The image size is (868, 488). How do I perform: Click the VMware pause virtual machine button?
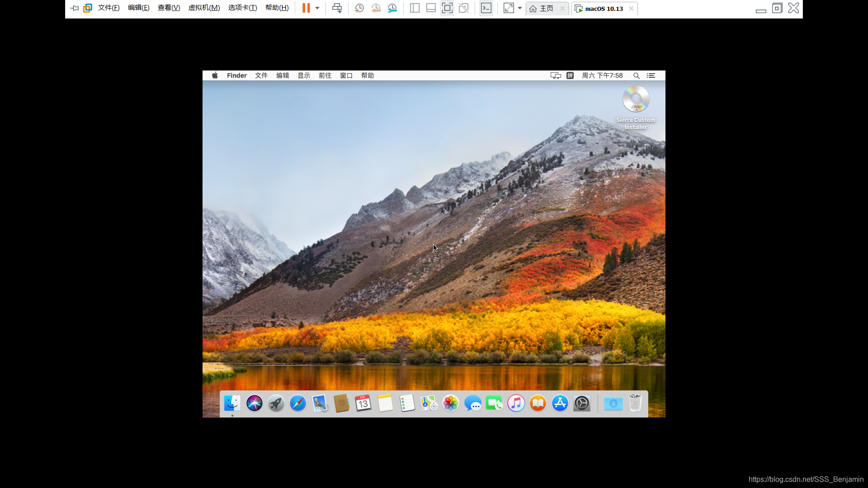(306, 8)
